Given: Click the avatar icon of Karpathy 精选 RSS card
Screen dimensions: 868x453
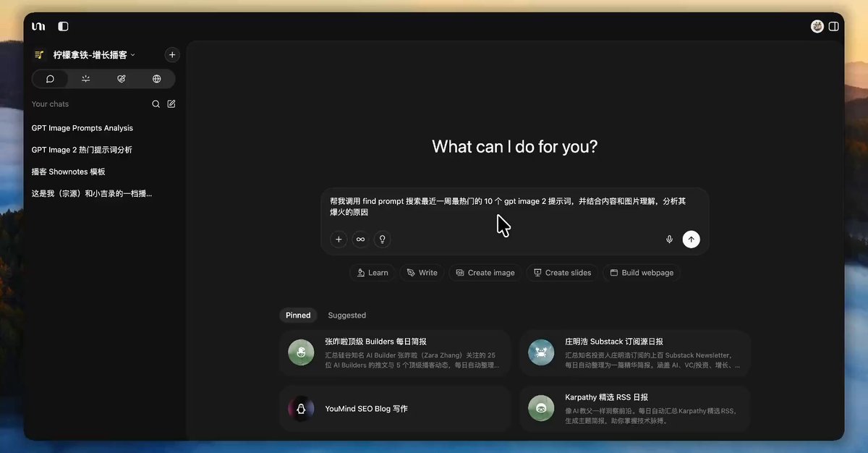Looking at the screenshot, I should (541, 408).
